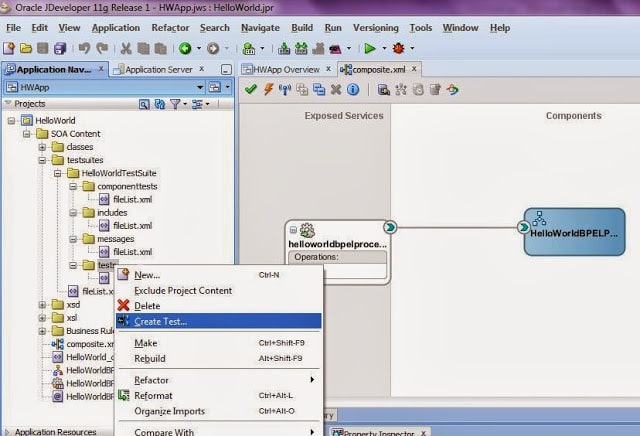640x436 pixels.
Task: Click the green Run arrow icon
Action: tap(370, 49)
